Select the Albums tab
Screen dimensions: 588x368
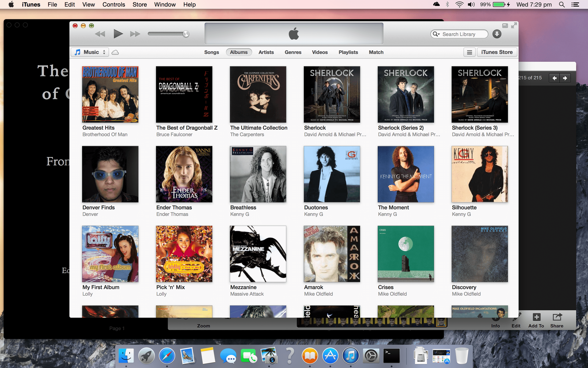coord(239,52)
